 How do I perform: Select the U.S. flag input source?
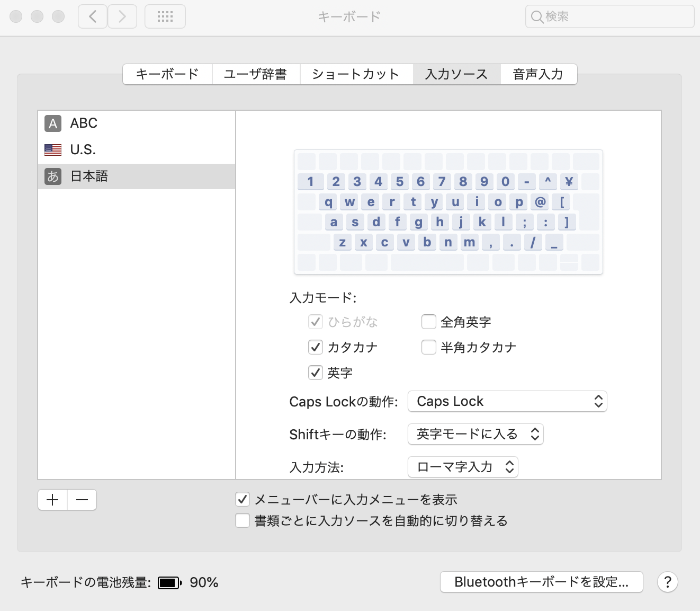[83, 150]
